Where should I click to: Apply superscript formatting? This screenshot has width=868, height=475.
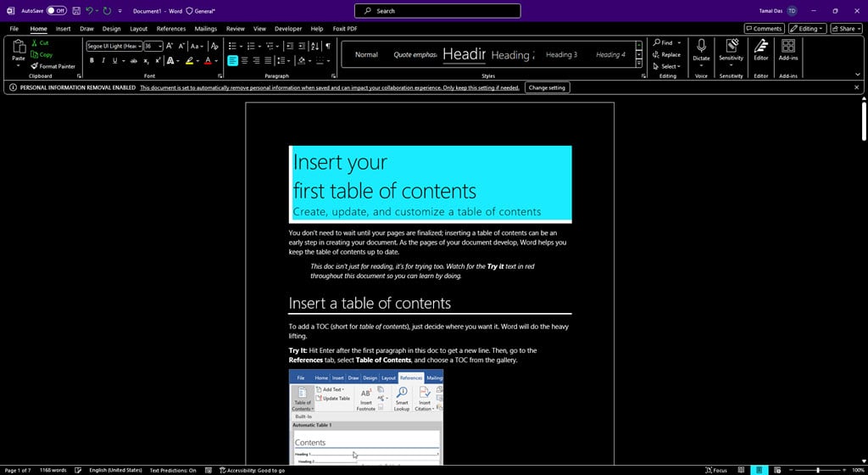pyautogui.click(x=158, y=61)
